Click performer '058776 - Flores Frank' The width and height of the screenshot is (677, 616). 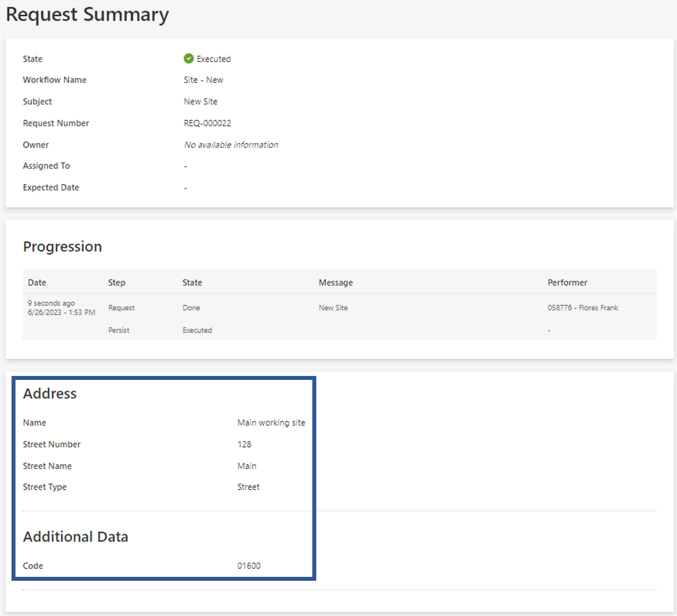(583, 308)
